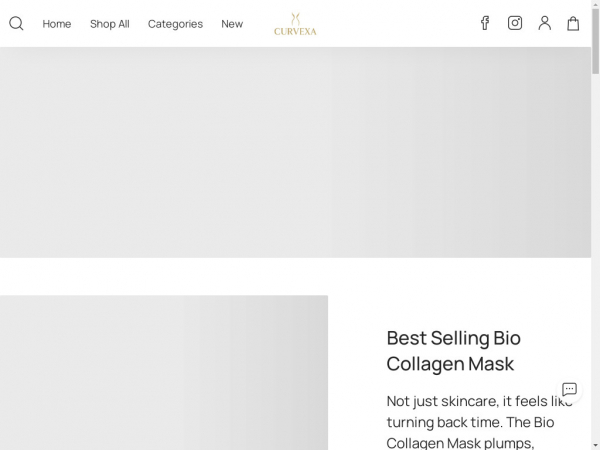Image resolution: width=600 pixels, height=450 pixels.
Task: Open the Shop All menu
Action: [110, 24]
